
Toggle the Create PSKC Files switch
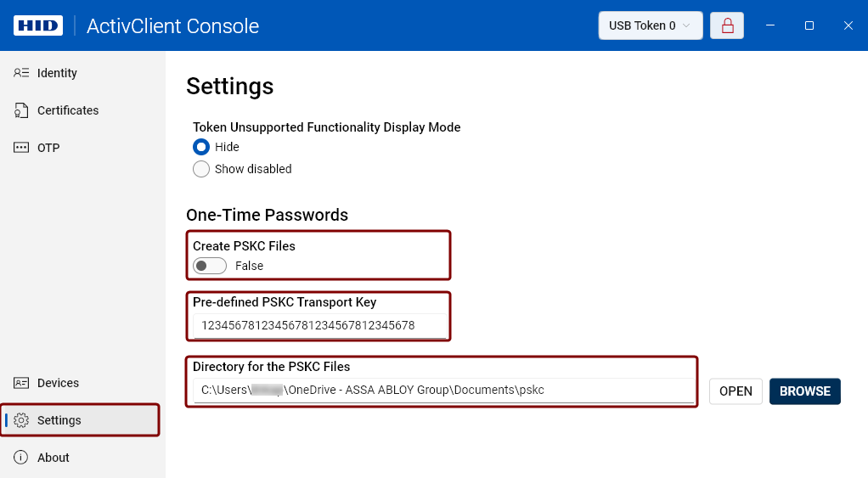tap(210, 266)
